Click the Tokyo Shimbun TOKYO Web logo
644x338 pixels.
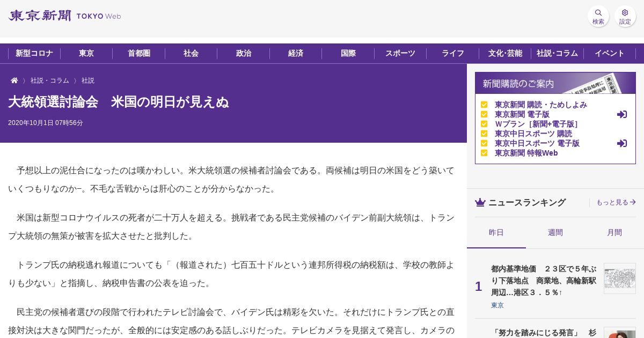point(64,16)
